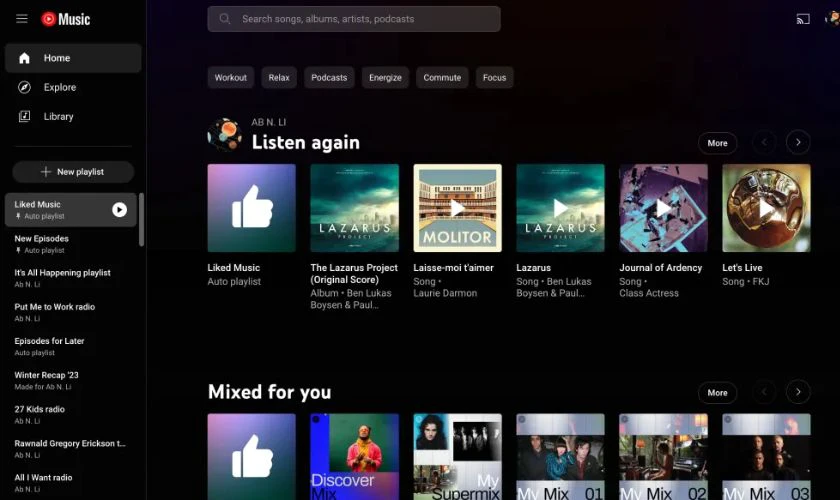Open Liked Music thumbs-up cover in Listen again

pos(252,208)
